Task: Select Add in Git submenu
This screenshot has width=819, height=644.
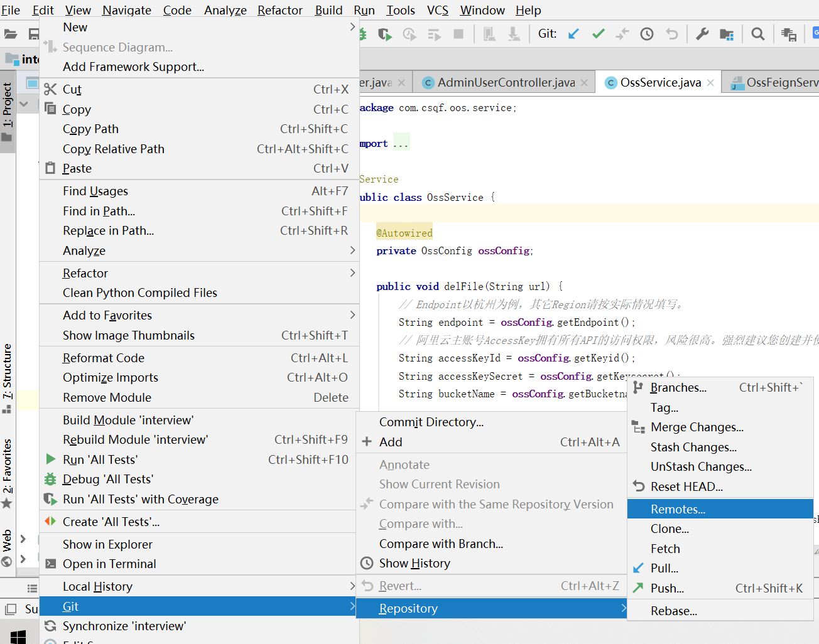Action: (491, 442)
